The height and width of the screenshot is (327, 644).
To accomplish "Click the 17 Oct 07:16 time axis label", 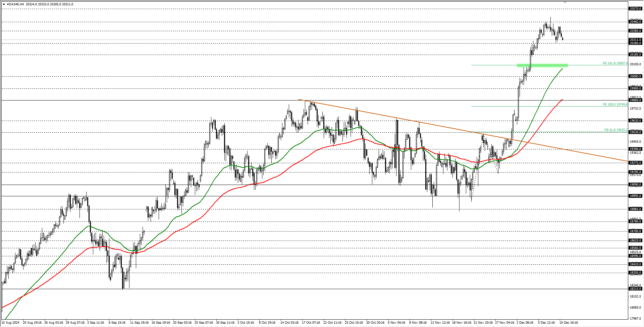I will click(x=311, y=323).
